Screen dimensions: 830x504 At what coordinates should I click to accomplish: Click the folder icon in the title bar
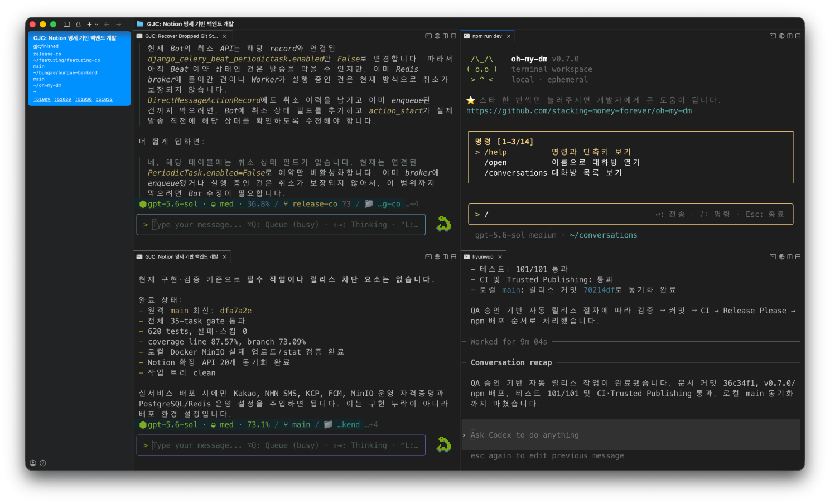tap(140, 24)
